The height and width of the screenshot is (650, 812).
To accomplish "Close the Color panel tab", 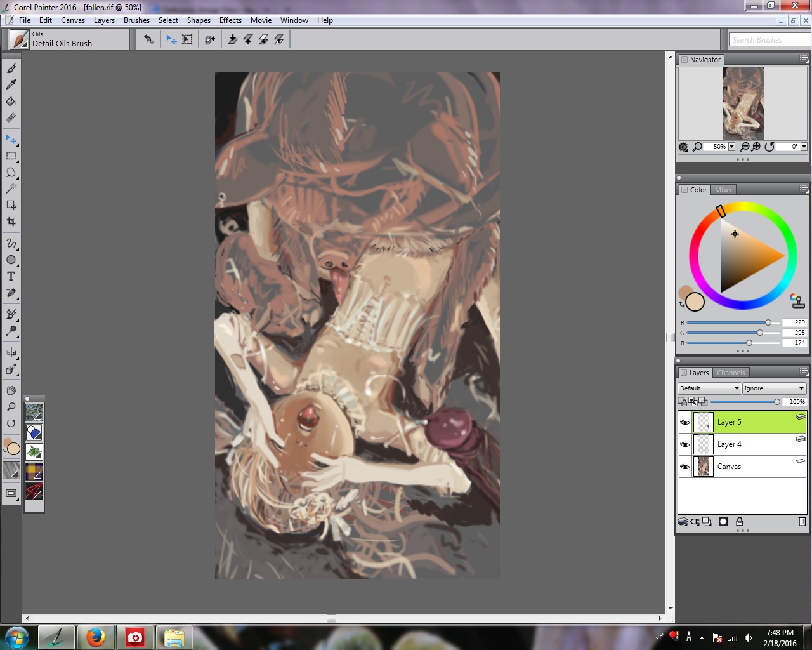I will (x=684, y=190).
